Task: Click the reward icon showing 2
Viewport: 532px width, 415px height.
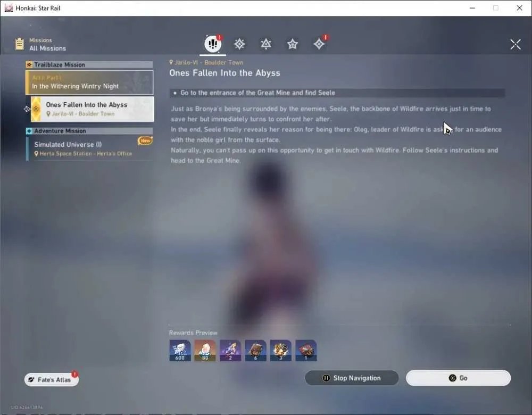Action: (x=230, y=350)
